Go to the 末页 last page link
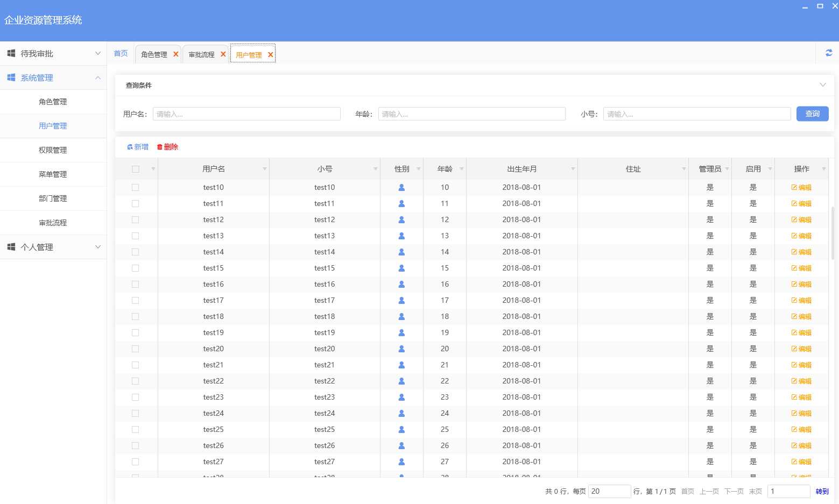 click(755, 491)
